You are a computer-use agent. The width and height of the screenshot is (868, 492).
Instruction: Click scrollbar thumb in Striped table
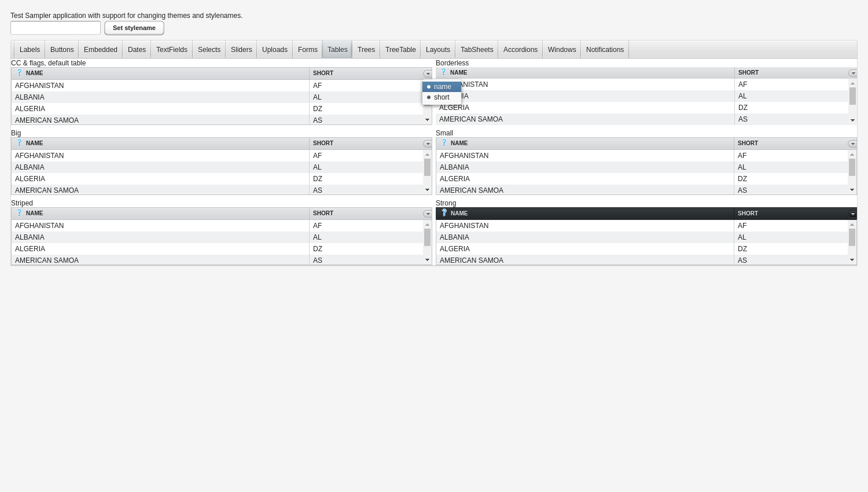[427, 237]
